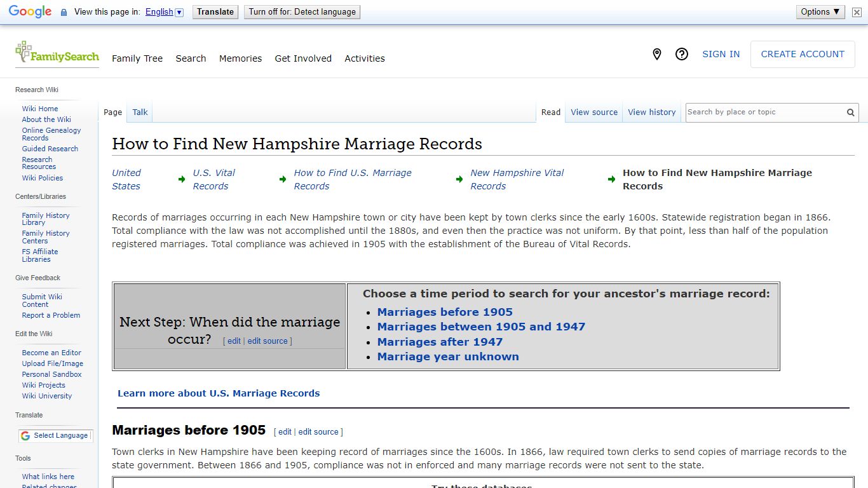The height and width of the screenshot is (488, 868).
Task: Open Research Resources sidebar link
Action: (x=39, y=163)
